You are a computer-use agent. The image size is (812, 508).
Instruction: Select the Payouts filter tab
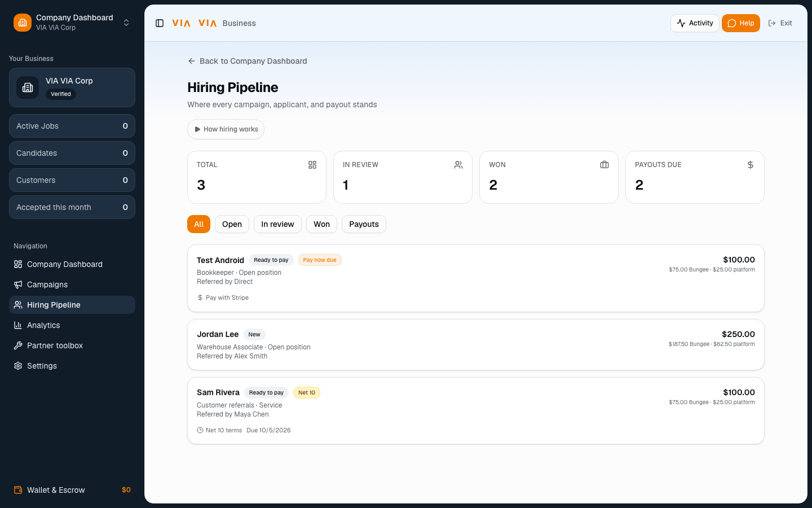(364, 224)
